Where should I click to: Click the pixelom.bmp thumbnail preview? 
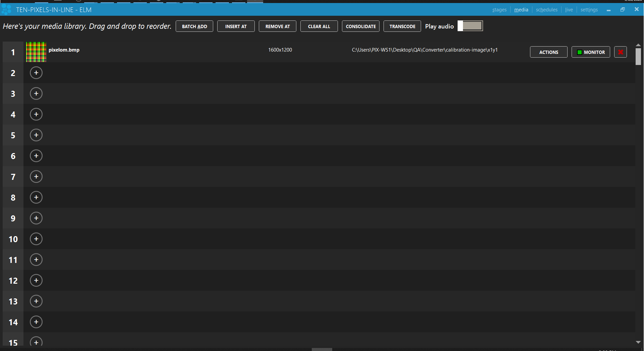pyautogui.click(x=36, y=52)
